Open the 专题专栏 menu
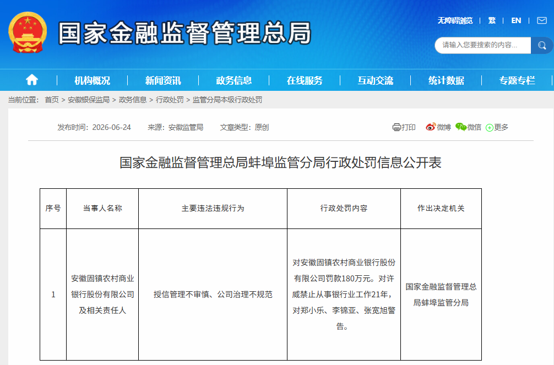Viewport: 554px width, 365px height. [x=517, y=81]
